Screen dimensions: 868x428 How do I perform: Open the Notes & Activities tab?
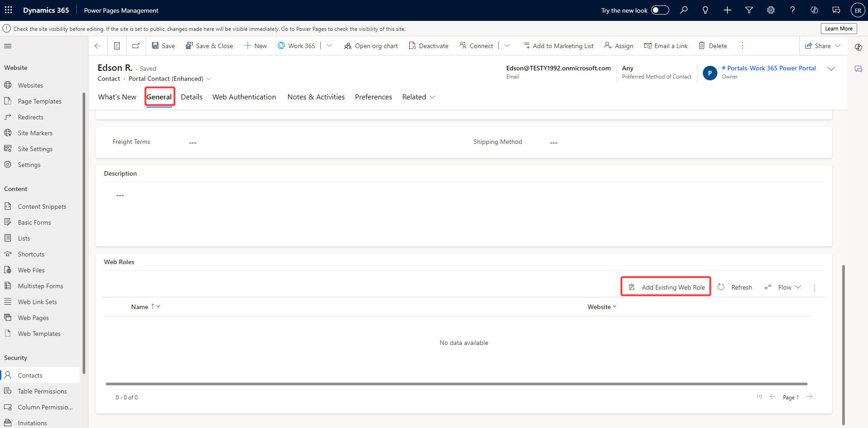tap(316, 97)
